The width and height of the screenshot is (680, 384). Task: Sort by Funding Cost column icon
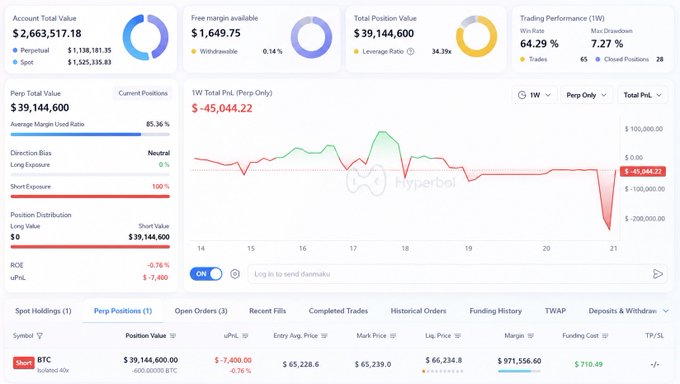(x=605, y=336)
